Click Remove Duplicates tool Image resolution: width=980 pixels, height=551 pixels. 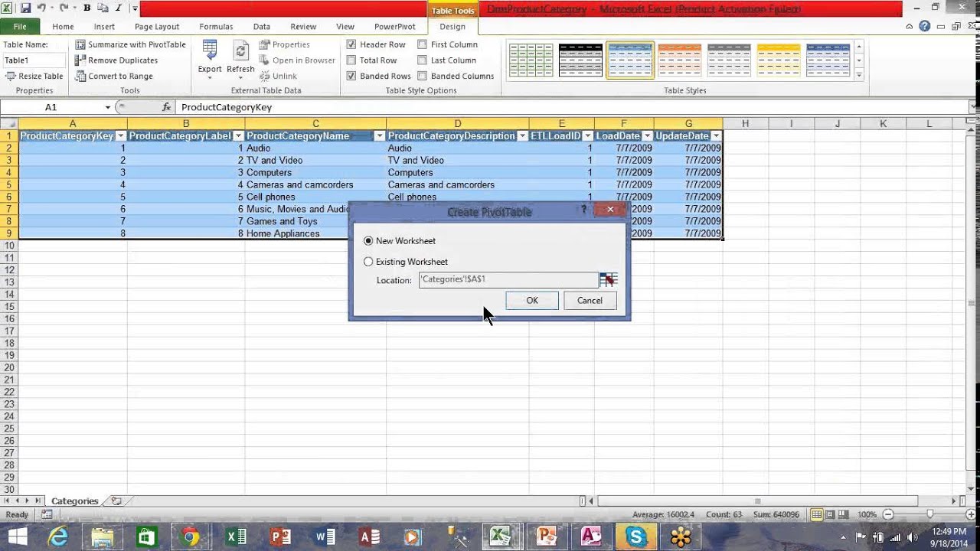click(x=116, y=60)
